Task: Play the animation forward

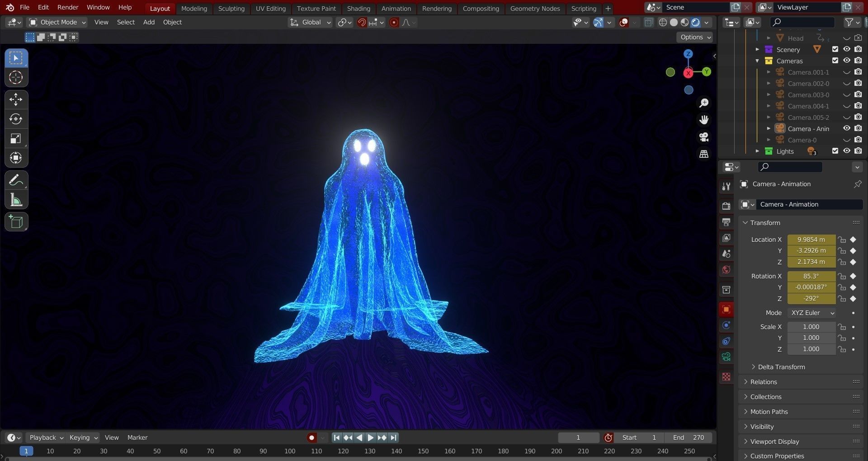Action: (x=371, y=437)
